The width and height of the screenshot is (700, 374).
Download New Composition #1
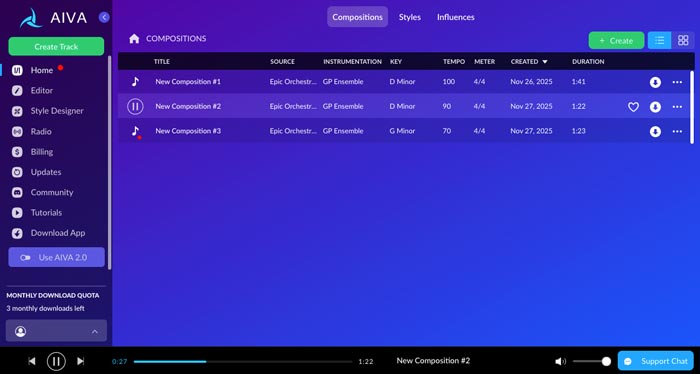655,82
